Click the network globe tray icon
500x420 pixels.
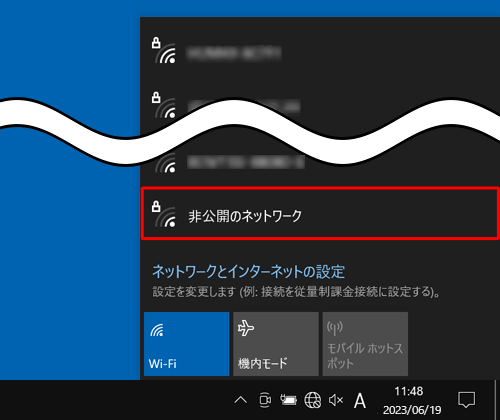click(313, 400)
